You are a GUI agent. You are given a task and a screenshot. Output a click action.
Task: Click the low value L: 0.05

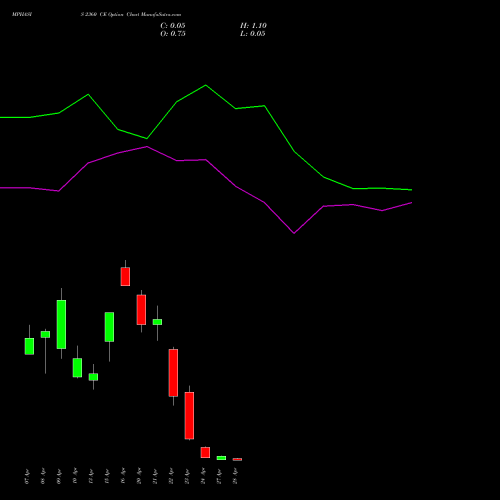253,34
